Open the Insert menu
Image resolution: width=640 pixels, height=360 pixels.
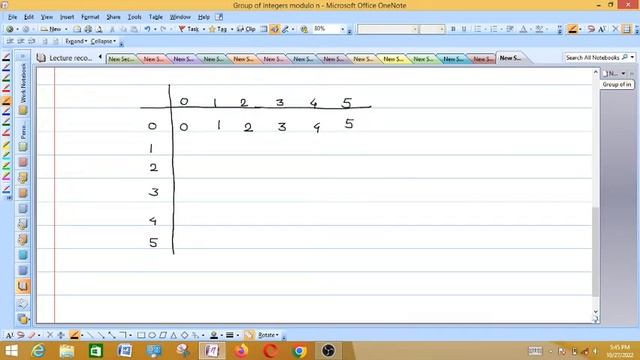(x=67, y=17)
